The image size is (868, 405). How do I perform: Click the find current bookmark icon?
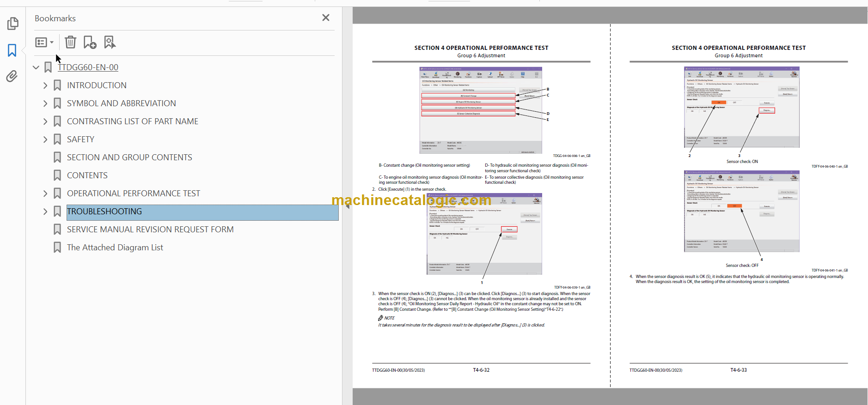pyautogui.click(x=110, y=42)
